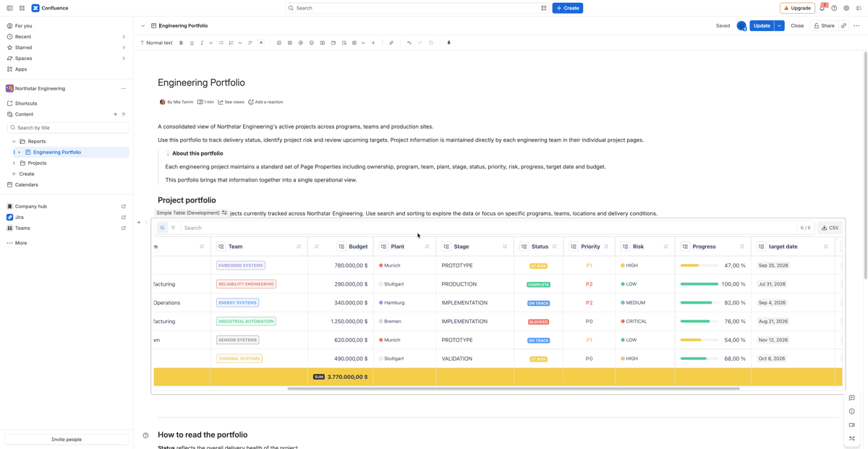Insert a mention with @ icon
Viewport: 868px width, 449px height.
tap(301, 43)
